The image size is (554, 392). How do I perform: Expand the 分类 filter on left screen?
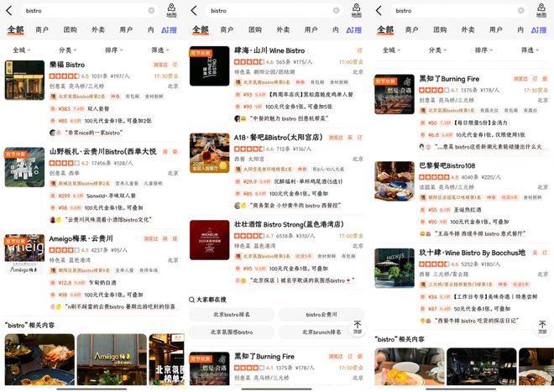coord(67,50)
